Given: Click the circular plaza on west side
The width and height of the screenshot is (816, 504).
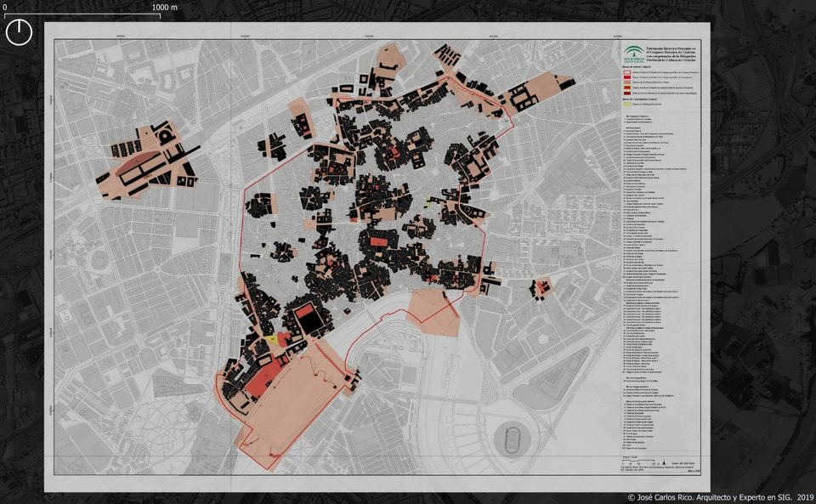Looking at the screenshot, I should tap(100, 260).
